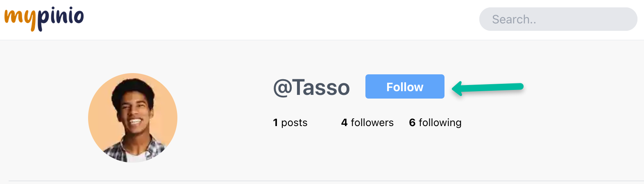Click the bold number 4 followers count
Image resolution: width=644 pixels, height=184 pixels.
[344, 122]
